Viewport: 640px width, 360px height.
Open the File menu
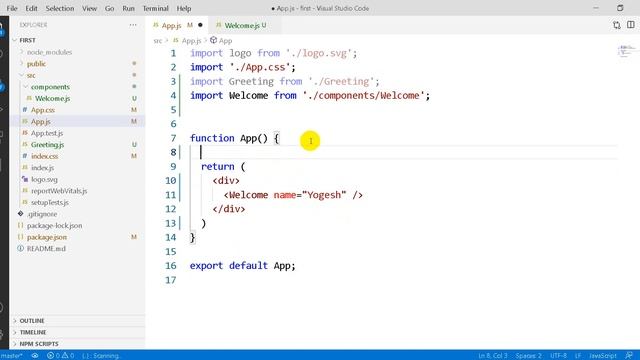click(x=12, y=8)
